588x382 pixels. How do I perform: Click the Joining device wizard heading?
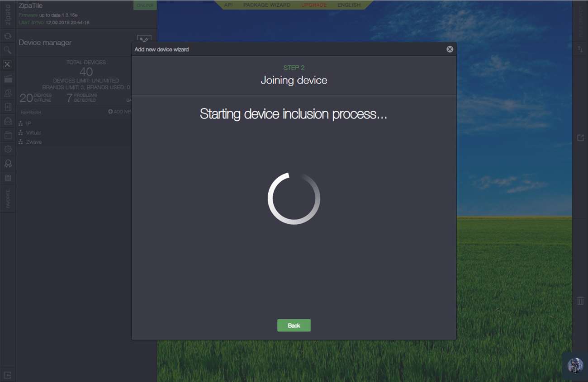click(x=294, y=80)
